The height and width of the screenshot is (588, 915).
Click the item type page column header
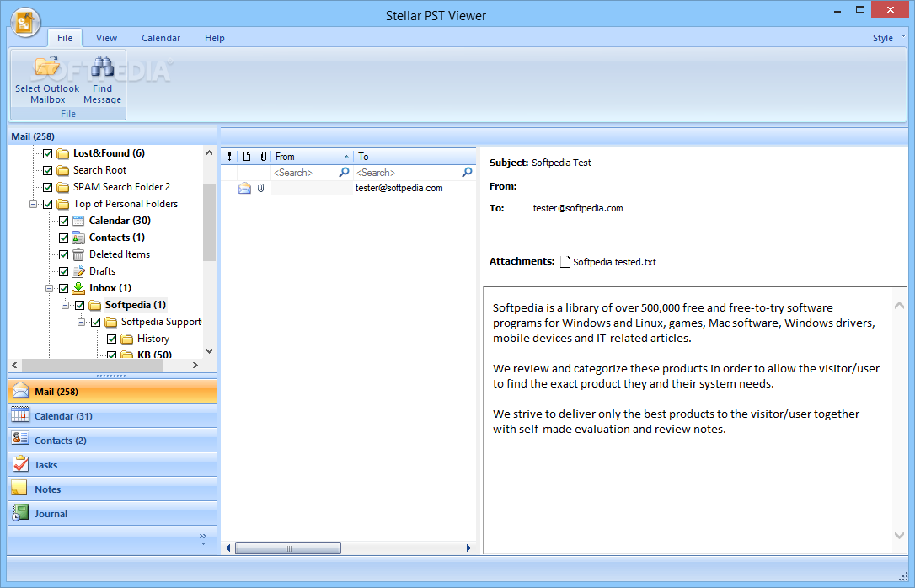(247, 157)
